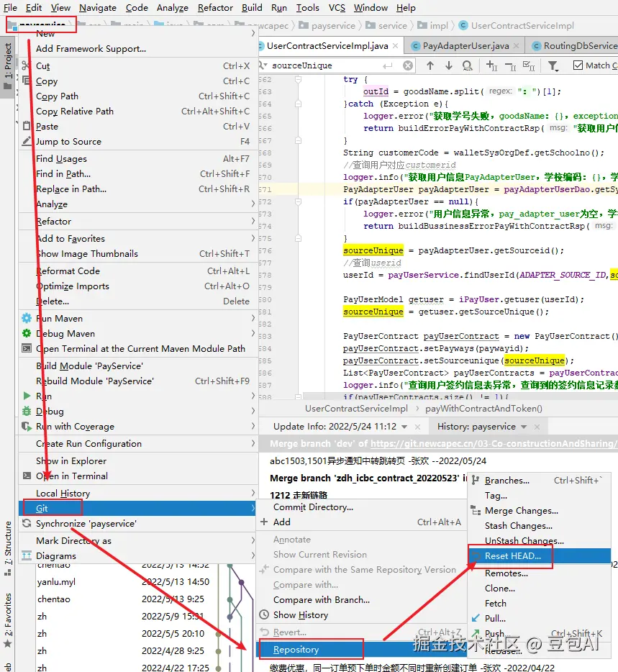The height and width of the screenshot is (672, 618).
Task: Click the Debug Maven green gear icon
Action: coord(27,333)
